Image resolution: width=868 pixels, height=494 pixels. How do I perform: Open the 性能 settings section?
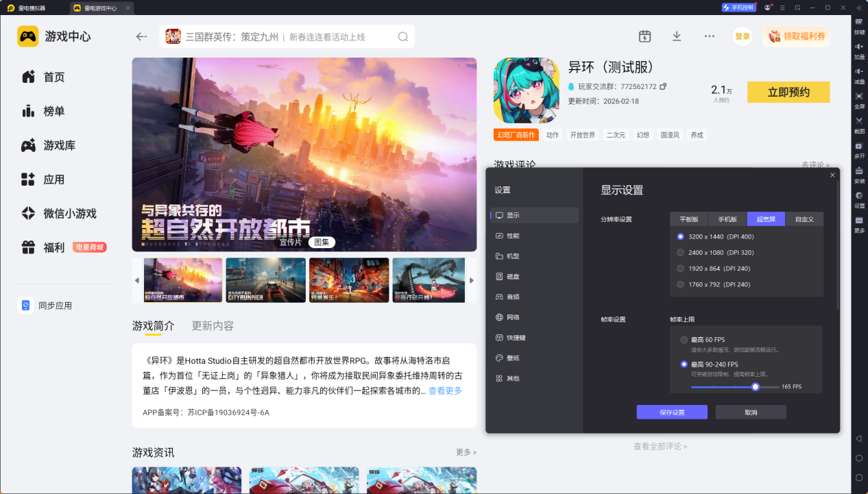534,236
